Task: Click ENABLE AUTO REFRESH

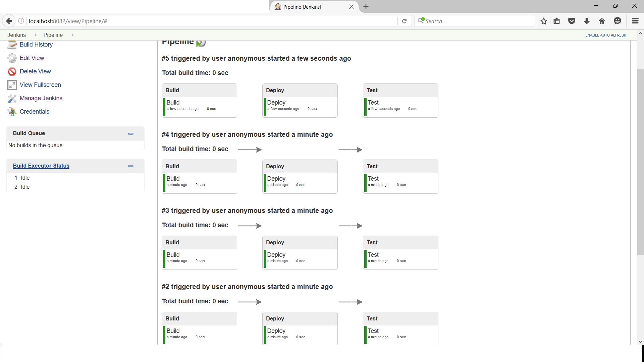Action: click(x=606, y=35)
